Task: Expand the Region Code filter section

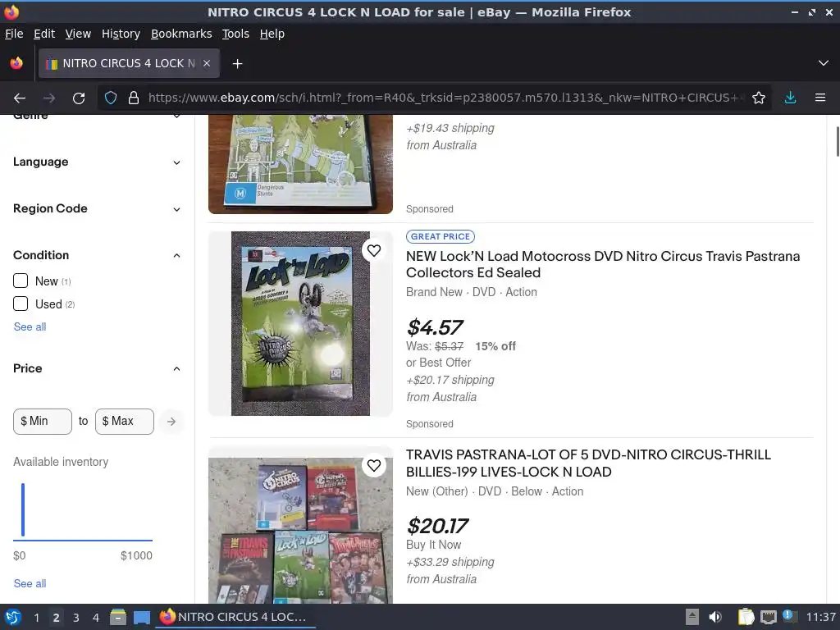Action: [97, 208]
